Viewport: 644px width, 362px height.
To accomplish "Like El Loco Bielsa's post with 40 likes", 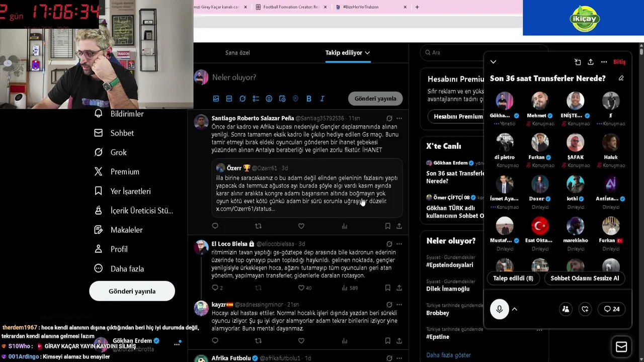I will 304,288.
